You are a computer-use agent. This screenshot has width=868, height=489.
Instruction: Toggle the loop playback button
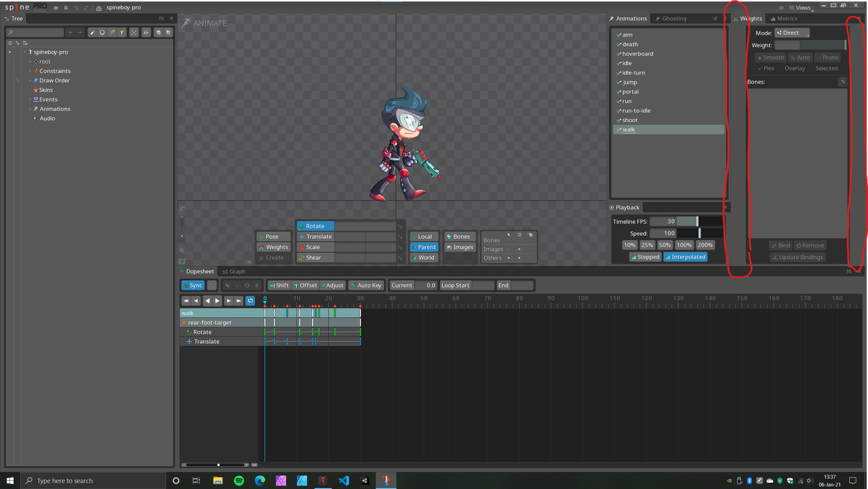(x=250, y=300)
